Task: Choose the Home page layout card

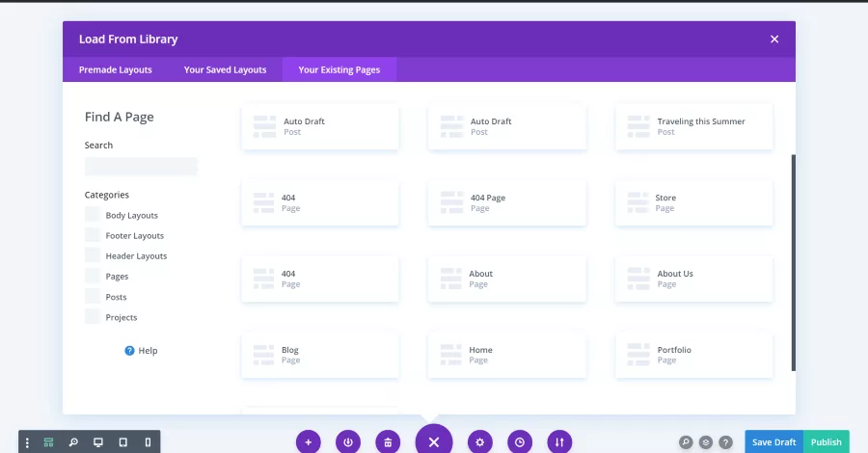Action: point(507,355)
